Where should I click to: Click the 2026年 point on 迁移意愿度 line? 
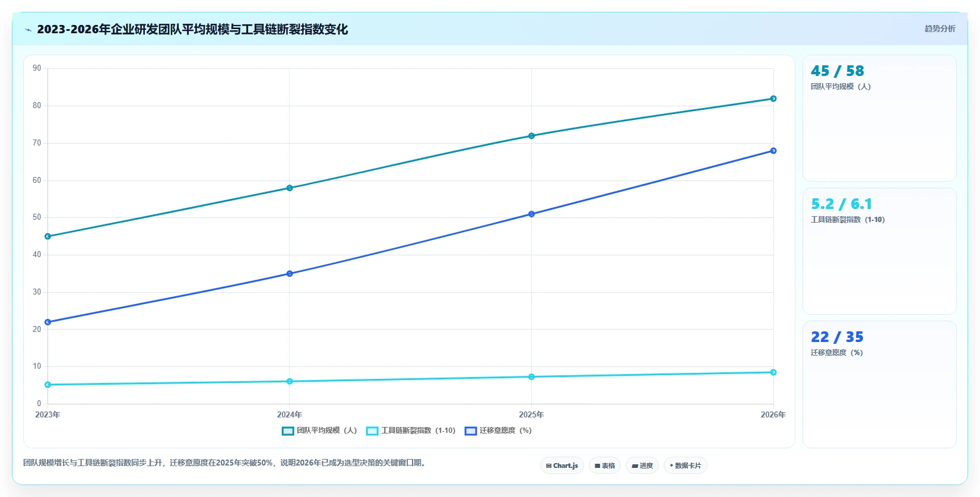tap(773, 151)
